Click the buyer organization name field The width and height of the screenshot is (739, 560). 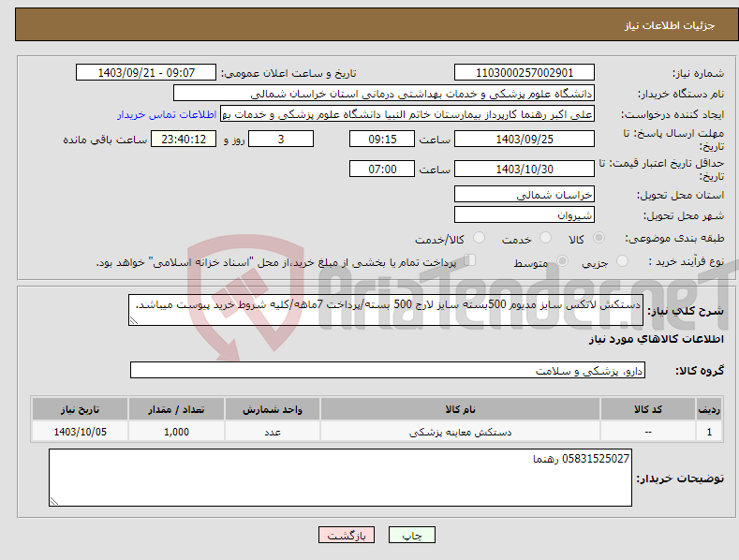[x=384, y=94]
